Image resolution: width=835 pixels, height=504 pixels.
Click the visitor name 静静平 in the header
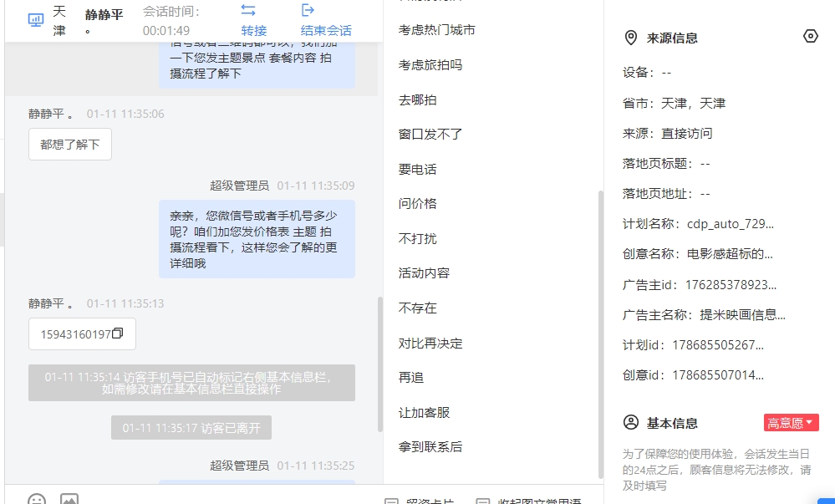coord(104,14)
